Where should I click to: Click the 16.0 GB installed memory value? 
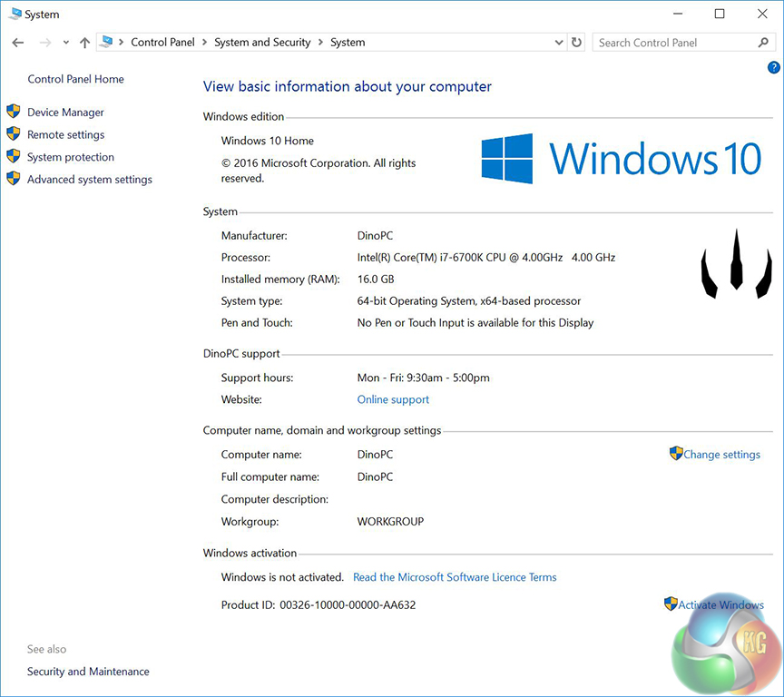coord(376,279)
